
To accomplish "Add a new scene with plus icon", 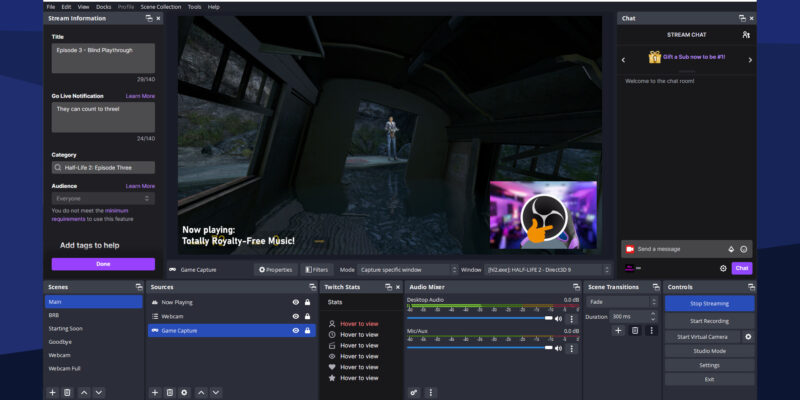I will pyautogui.click(x=53, y=392).
